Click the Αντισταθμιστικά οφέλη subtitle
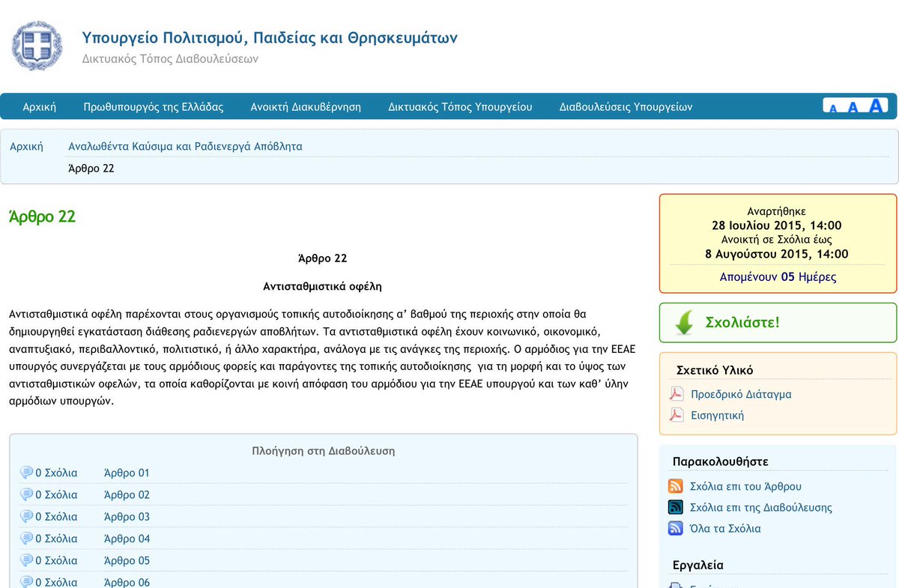The image size is (899, 588). pyautogui.click(x=323, y=286)
